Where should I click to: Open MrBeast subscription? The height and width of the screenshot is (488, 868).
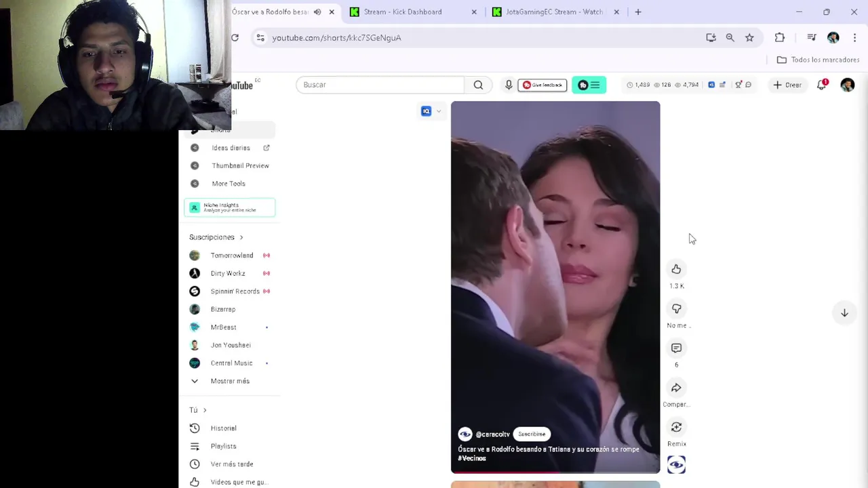(223, 327)
